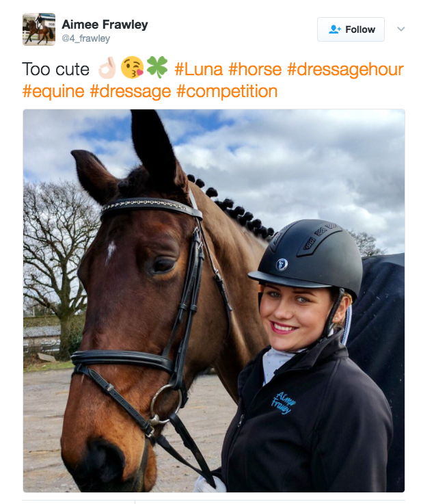421x504 pixels.
Task: Open the #competition hashtag
Action: tap(227, 91)
